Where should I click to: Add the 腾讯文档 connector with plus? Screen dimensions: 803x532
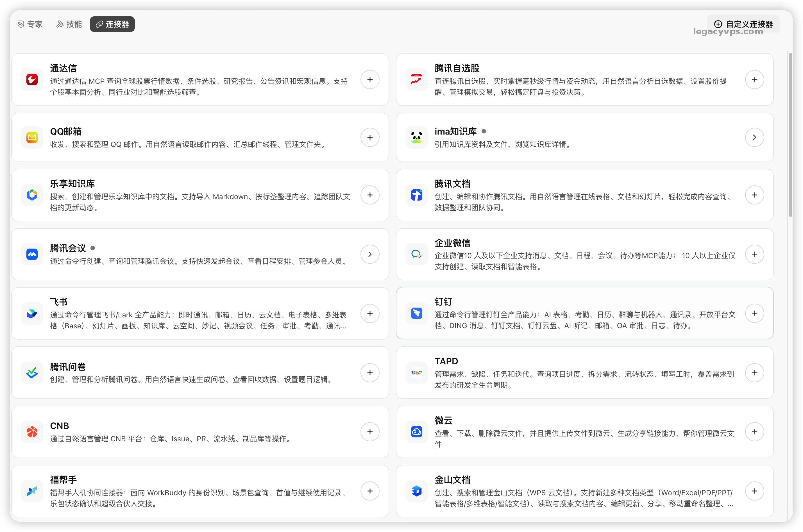point(754,195)
